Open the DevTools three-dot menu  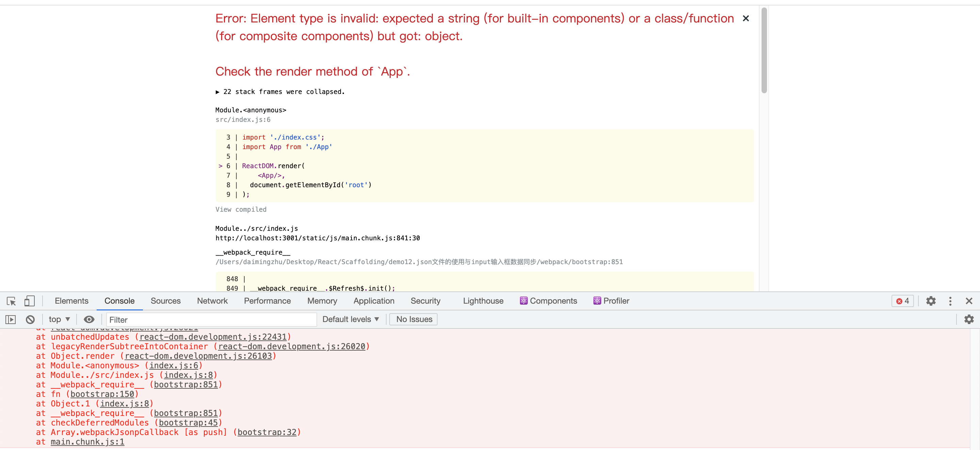(x=950, y=301)
